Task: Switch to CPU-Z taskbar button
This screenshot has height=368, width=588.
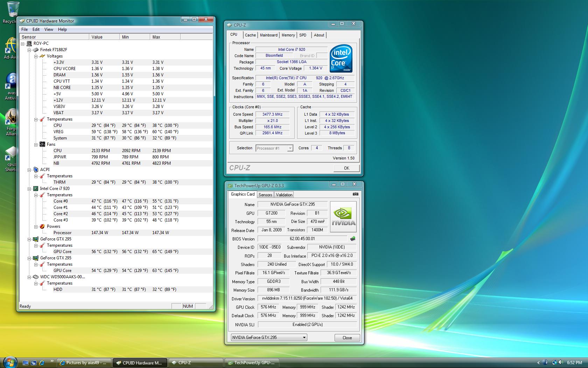Action: tap(196, 363)
